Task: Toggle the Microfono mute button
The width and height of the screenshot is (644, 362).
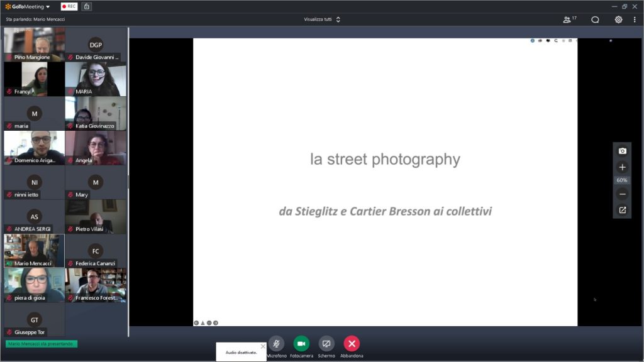Action: point(277,344)
